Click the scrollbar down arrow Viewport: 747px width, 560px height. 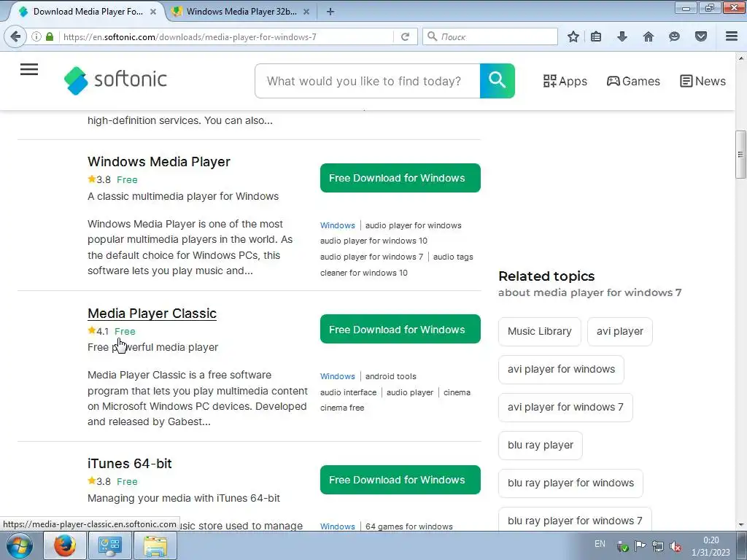tap(740, 525)
